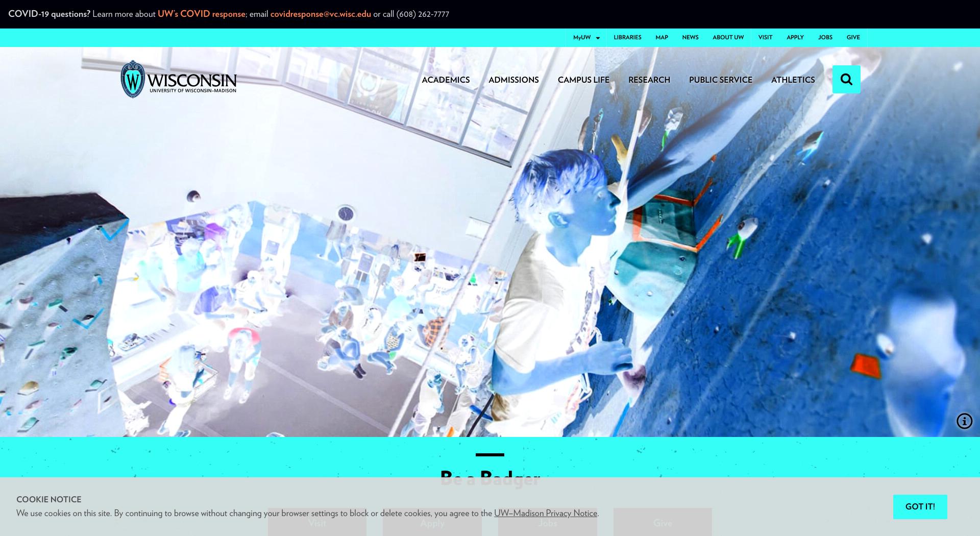Follow the UW's COVID response link
The width and height of the screenshot is (980, 536).
click(201, 14)
